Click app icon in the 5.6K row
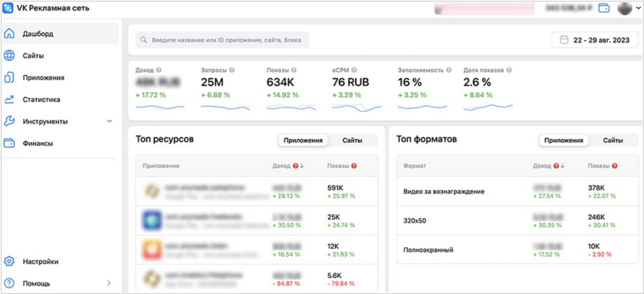 pyautogui.click(x=152, y=279)
